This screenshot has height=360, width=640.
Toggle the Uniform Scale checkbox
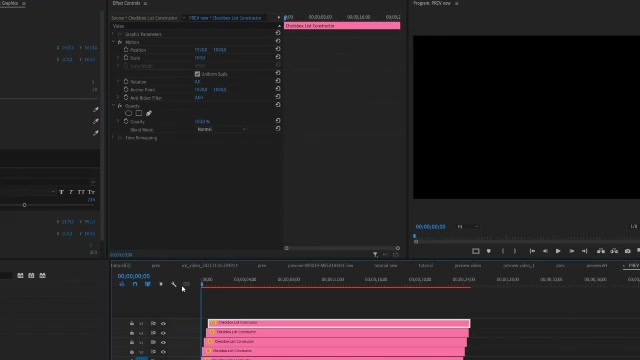(197, 74)
